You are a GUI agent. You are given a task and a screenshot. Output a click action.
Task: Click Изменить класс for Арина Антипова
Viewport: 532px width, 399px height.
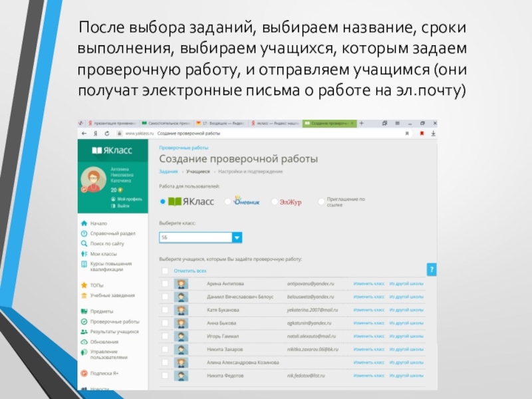click(369, 284)
